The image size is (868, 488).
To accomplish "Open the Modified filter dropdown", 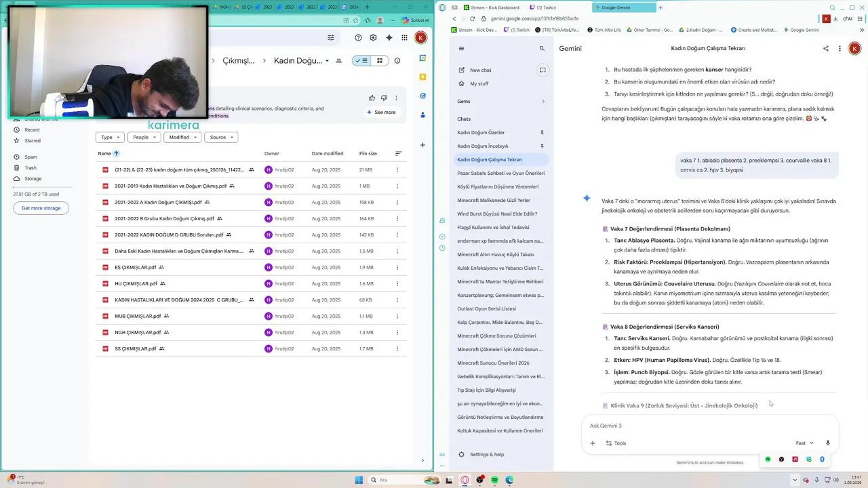I will pyautogui.click(x=183, y=138).
